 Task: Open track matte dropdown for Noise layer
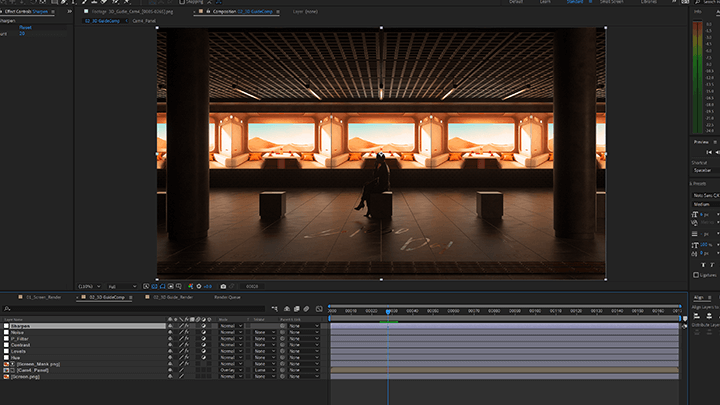264,332
